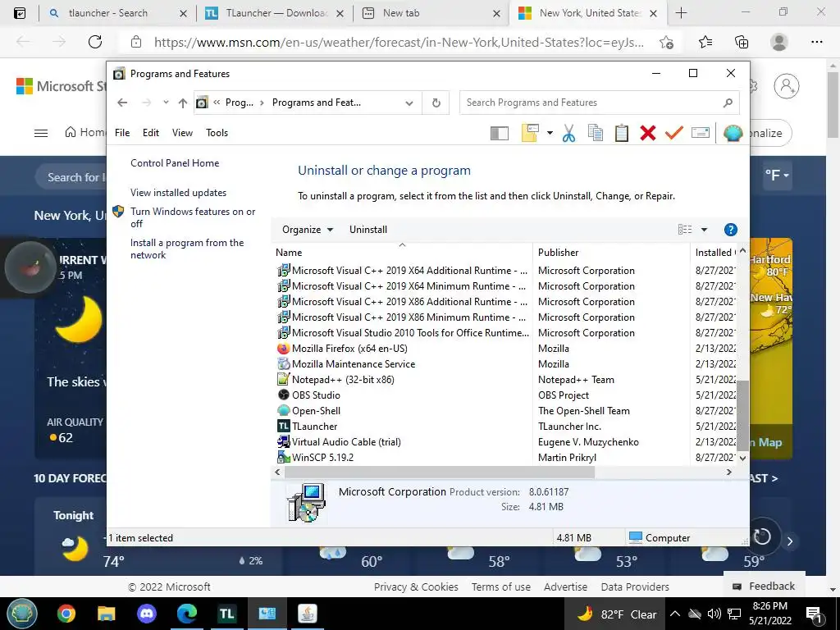
Task: Sort by Name column header
Action: pyautogui.click(x=402, y=253)
